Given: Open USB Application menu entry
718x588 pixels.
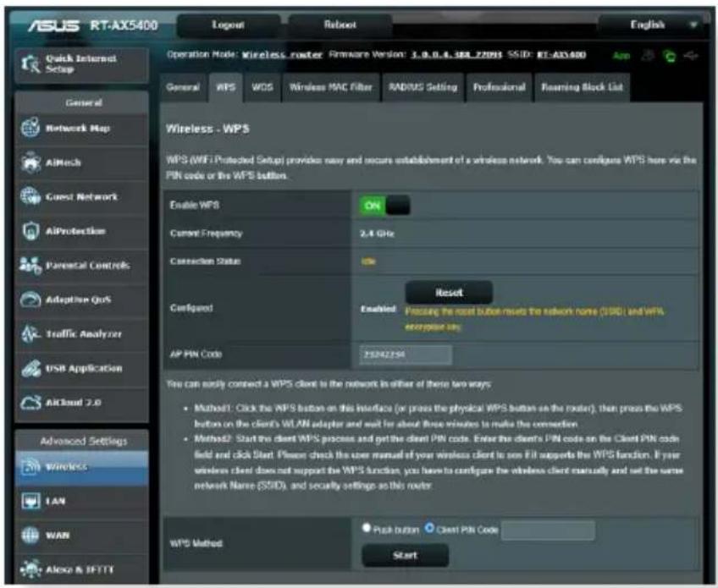Looking at the screenshot, I should (81, 368).
